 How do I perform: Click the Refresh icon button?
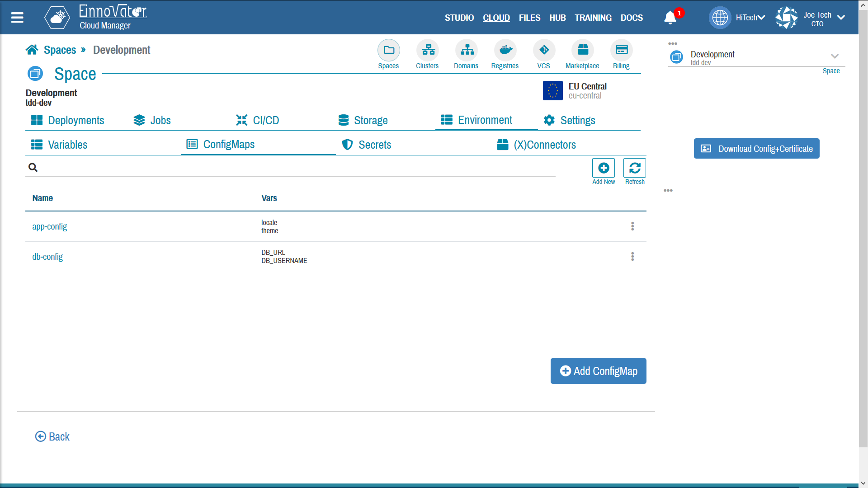tap(635, 168)
